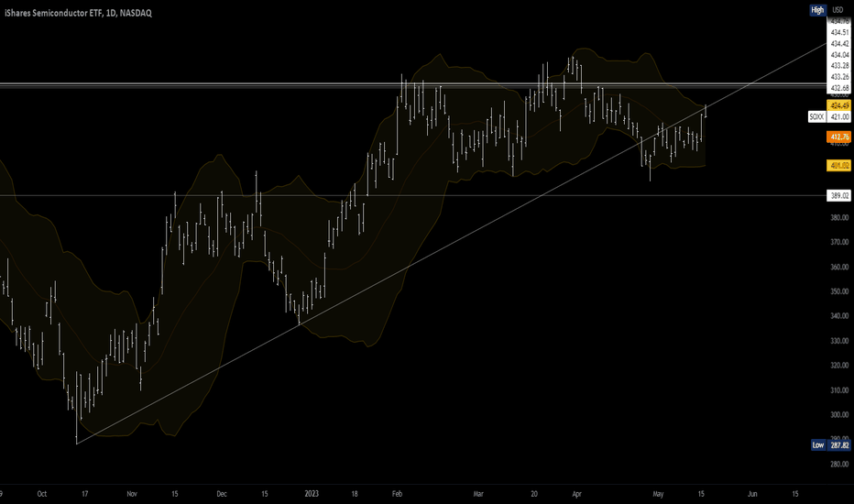Click the 330.00 price axis tick
The image size is (854, 504).
click(x=839, y=341)
